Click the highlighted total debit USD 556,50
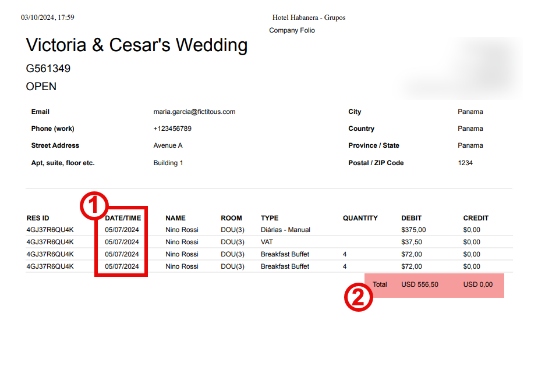Viewport: 538px width, 392px height. [419, 285]
